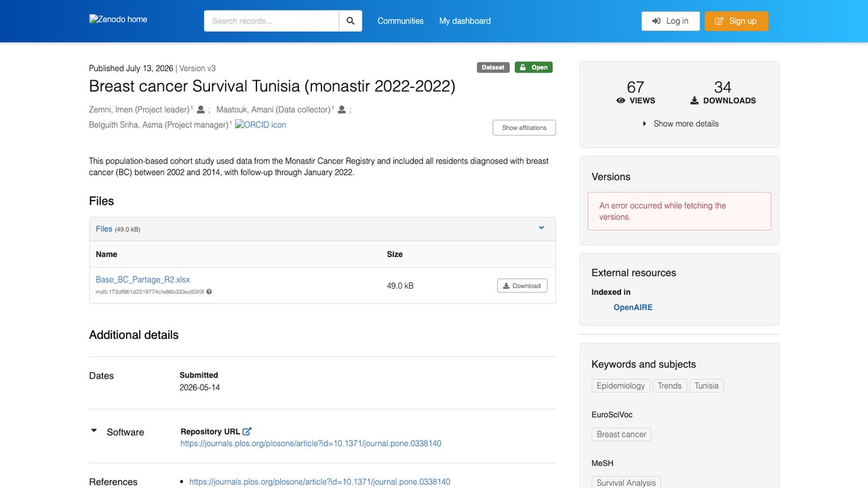Open Repository URL external link icon
868x488 pixels.
(x=248, y=431)
